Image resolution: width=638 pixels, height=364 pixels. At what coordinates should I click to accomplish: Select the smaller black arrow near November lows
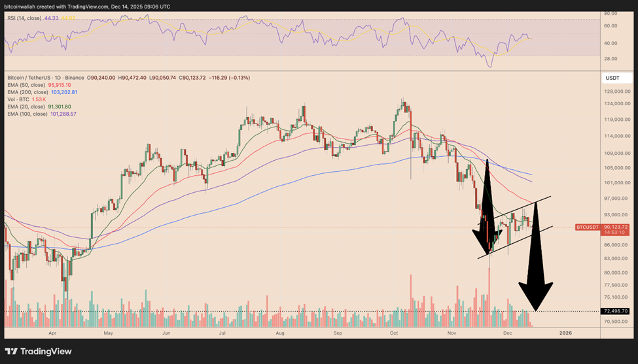pyautogui.click(x=487, y=207)
